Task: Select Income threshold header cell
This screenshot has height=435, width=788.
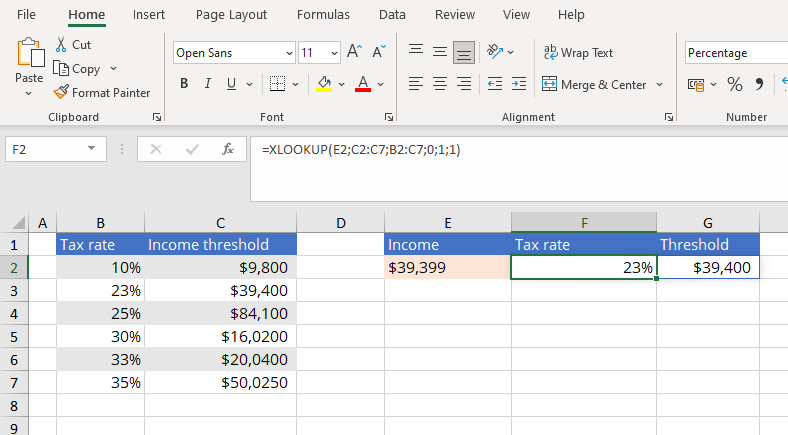Action: (x=221, y=245)
